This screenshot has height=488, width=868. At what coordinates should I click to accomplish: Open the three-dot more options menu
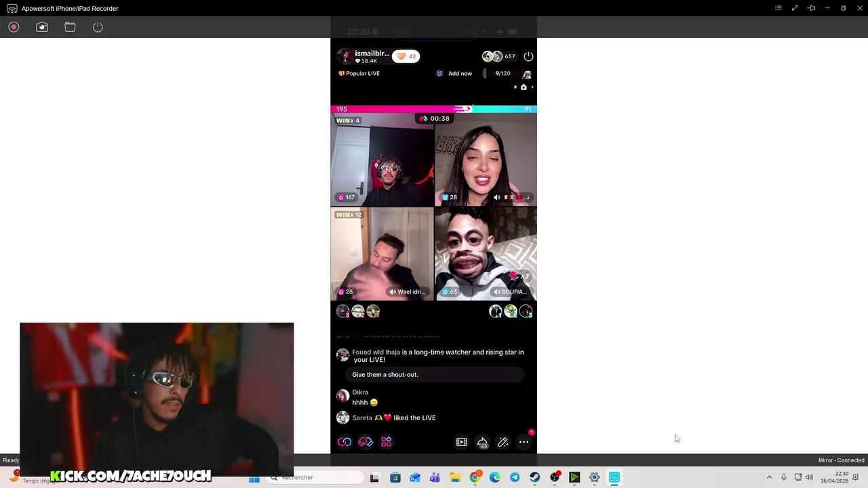pos(524,442)
